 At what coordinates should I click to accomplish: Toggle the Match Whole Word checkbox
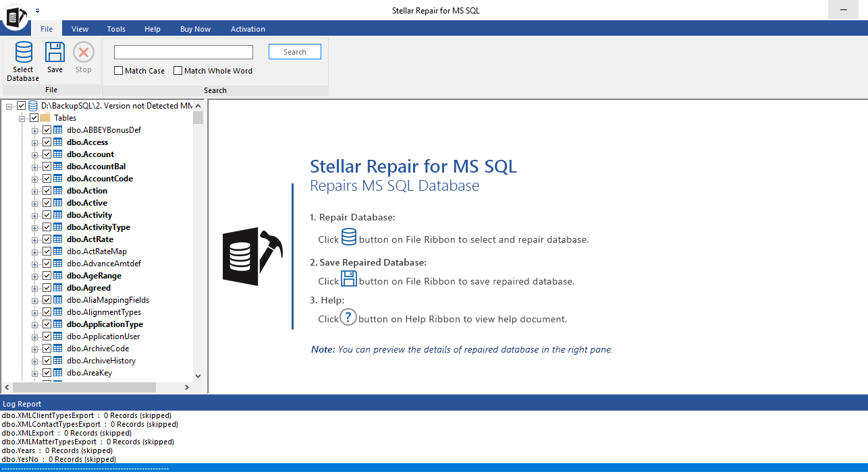(x=178, y=71)
